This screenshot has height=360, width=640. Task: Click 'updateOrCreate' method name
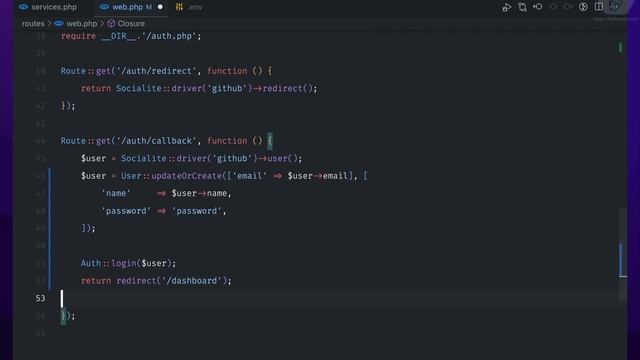click(187, 176)
